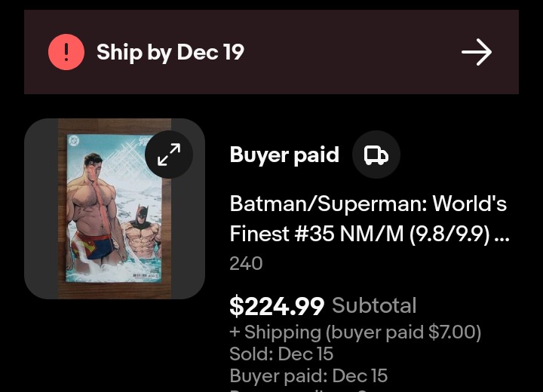Click the truncated ellipsis ending the title
This screenshot has width=543, height=392.
(502, 234)
